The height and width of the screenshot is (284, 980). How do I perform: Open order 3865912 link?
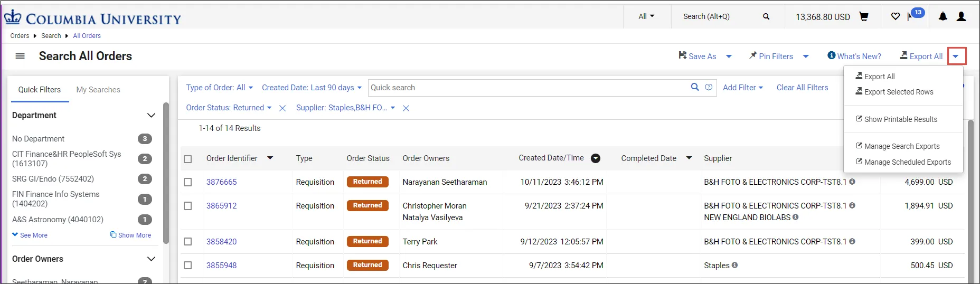(x=222, y=206)
